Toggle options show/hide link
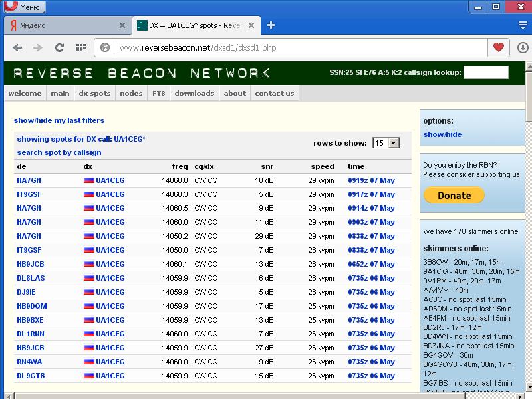 (442, 134)
